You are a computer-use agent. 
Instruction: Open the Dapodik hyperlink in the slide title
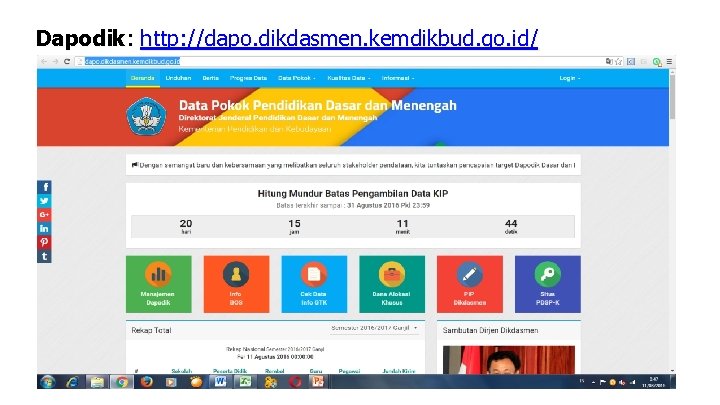point(338,39)
